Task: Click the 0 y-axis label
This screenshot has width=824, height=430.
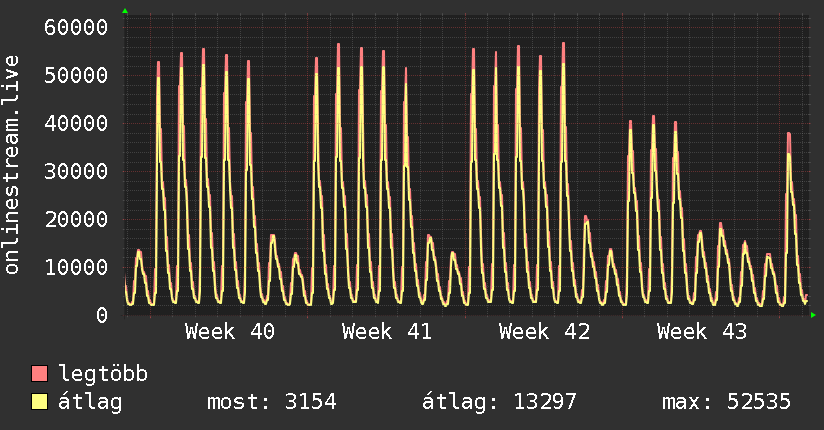Action: point(102,315)
